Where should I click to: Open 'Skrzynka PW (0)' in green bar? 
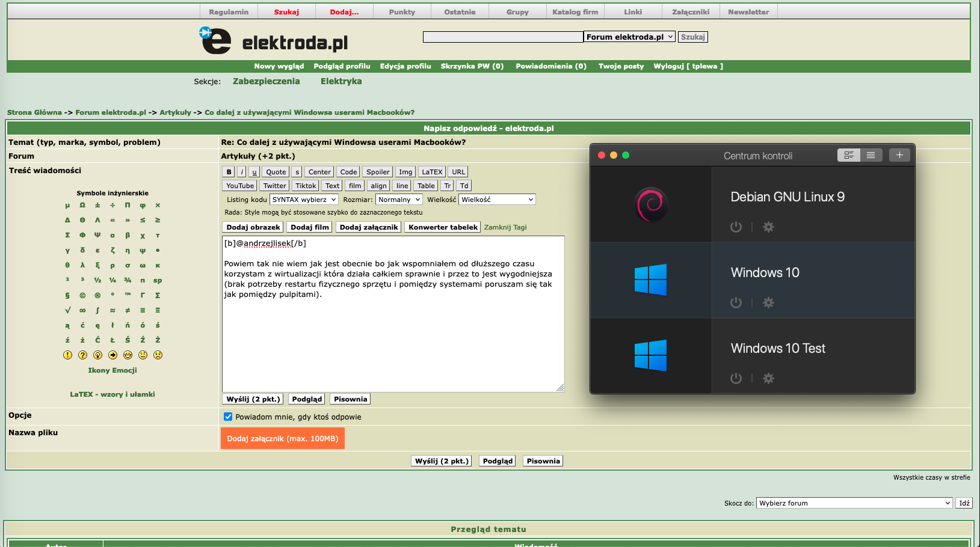click(472, 66)
